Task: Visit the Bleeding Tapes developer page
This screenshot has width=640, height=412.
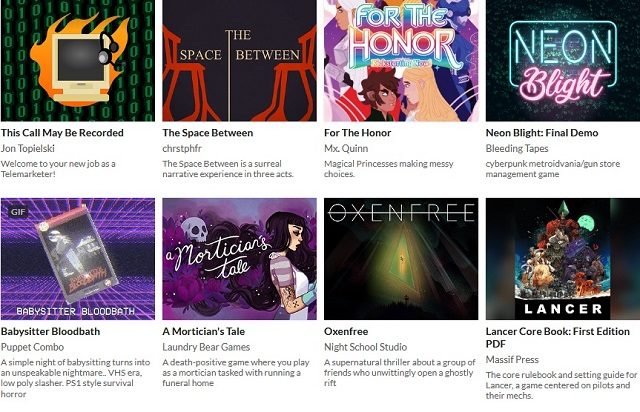Action: [517, 148]
